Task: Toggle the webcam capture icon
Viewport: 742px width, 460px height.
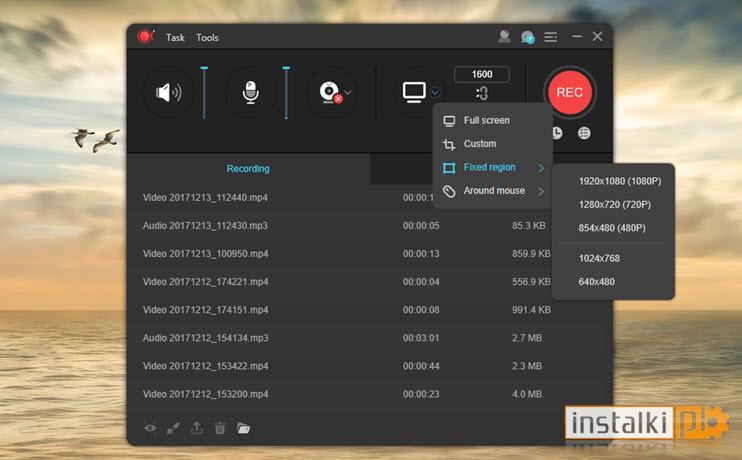Action: click(x=330, y=92)
